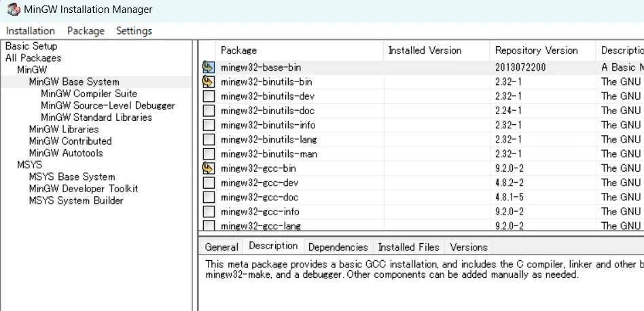The width and height of the screenshot is (644, 311).
Task: Toggle the checkbox for mingw32-gcc-dev
Action: click(x=209, y=183)
